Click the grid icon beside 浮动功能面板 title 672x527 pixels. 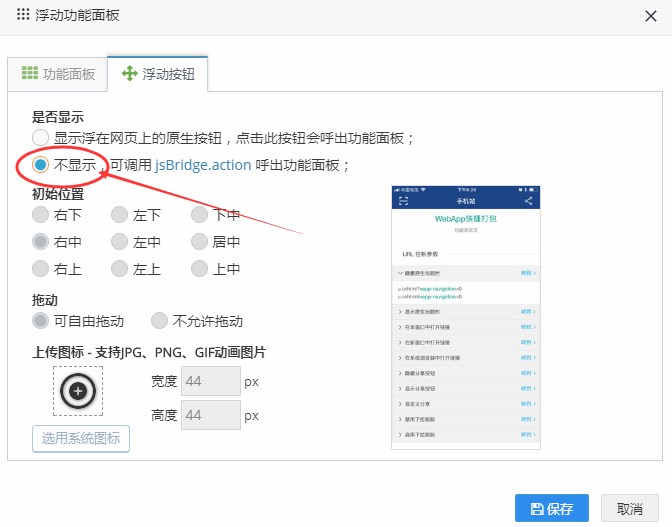click(x=23, y=14)
